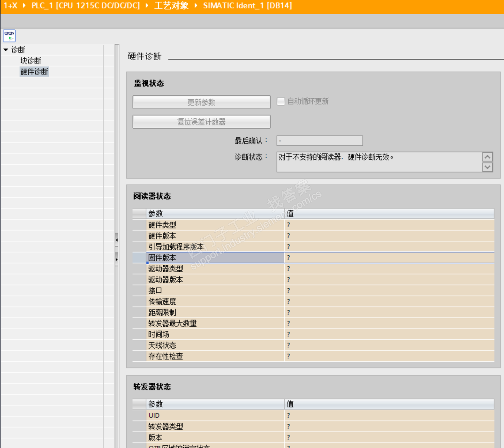
Task: Select 硬件诊断 in the navigation tree
Action: [34, 72]
